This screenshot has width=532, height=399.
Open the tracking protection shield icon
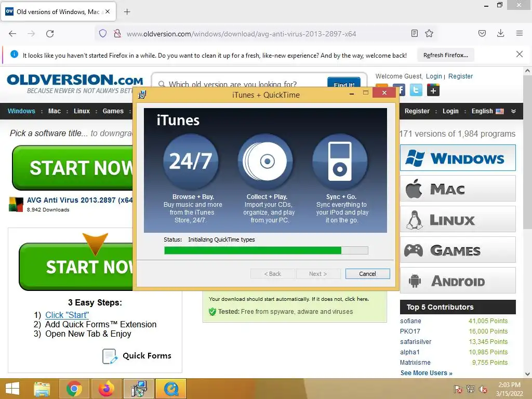103,33
